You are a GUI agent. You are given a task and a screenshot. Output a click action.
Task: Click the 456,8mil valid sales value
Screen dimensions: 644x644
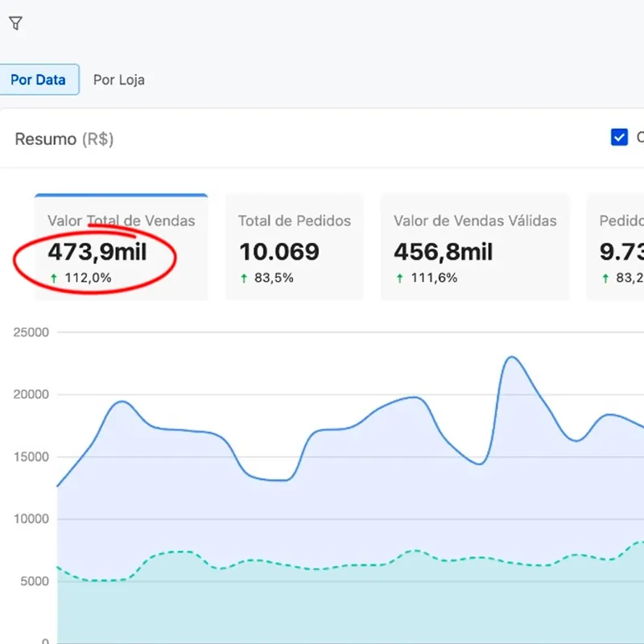(444, 252)
